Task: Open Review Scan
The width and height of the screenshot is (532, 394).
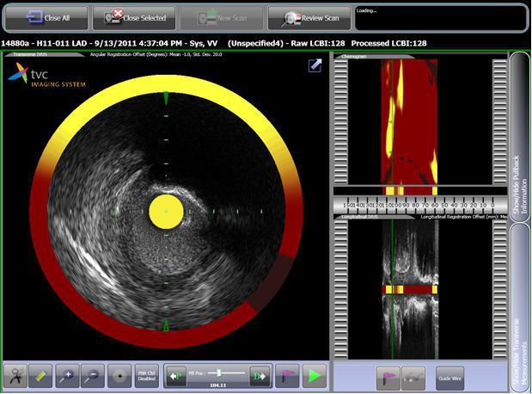Action: tap(309, 18)
